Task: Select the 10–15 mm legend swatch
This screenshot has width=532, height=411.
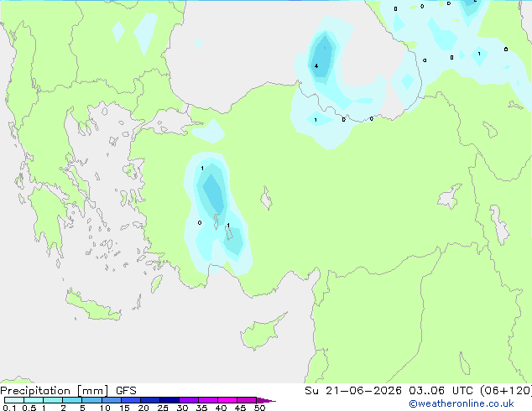Action: 112,400
